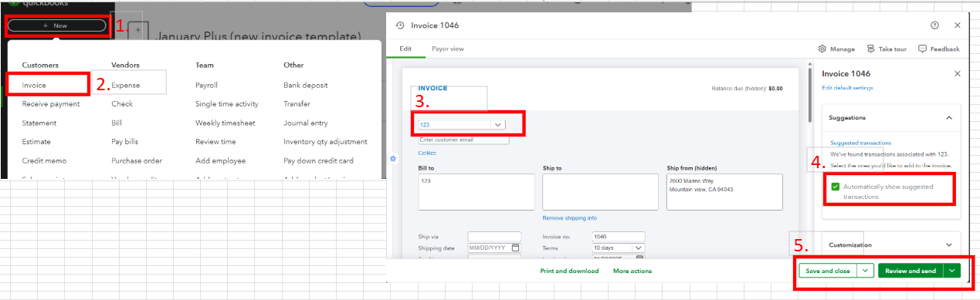980x300 pixels.
Task: Click the + New button in QuickBooks sidebar
Action: click(56, 25)
